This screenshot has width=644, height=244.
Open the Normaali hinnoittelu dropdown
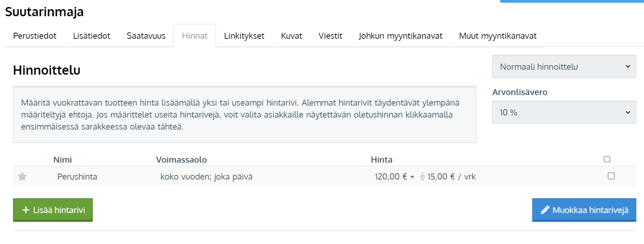click(563, 67)
